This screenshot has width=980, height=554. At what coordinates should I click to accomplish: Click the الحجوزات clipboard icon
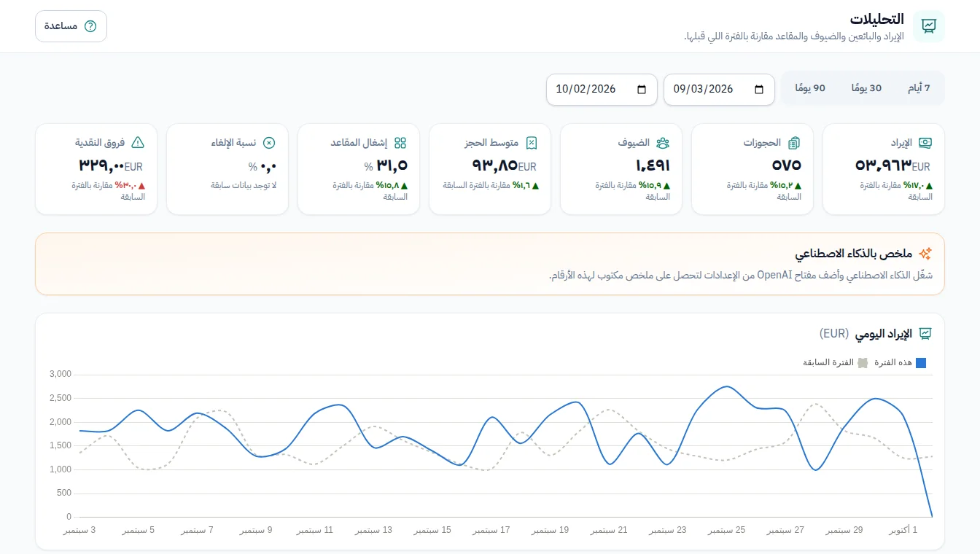point(794,143)
